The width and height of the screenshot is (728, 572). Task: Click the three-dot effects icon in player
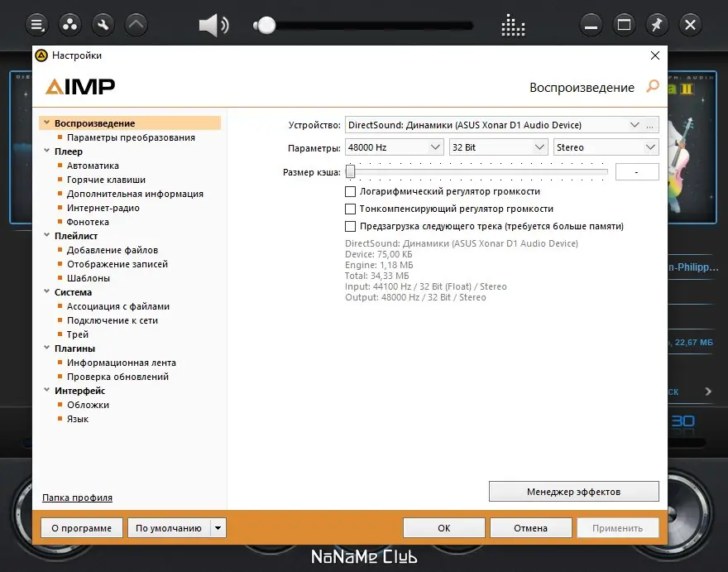click(69, 25)
